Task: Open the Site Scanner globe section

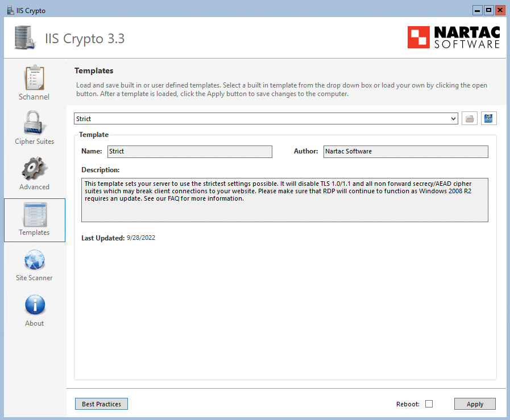Action: coord(34,265)
